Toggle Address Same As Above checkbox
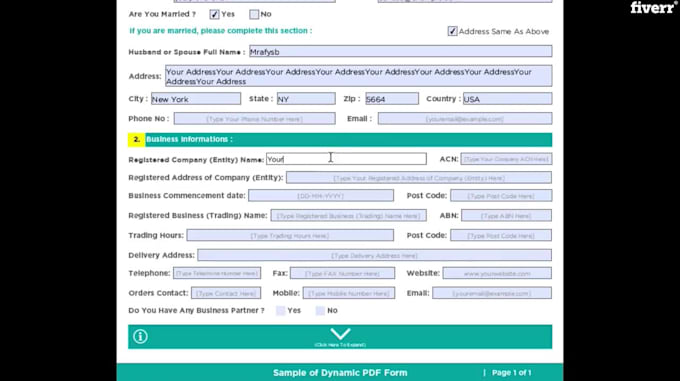Image resolution: width=680 pixels, height=381 pixels. pyautogui.click(x=452, y=31)
